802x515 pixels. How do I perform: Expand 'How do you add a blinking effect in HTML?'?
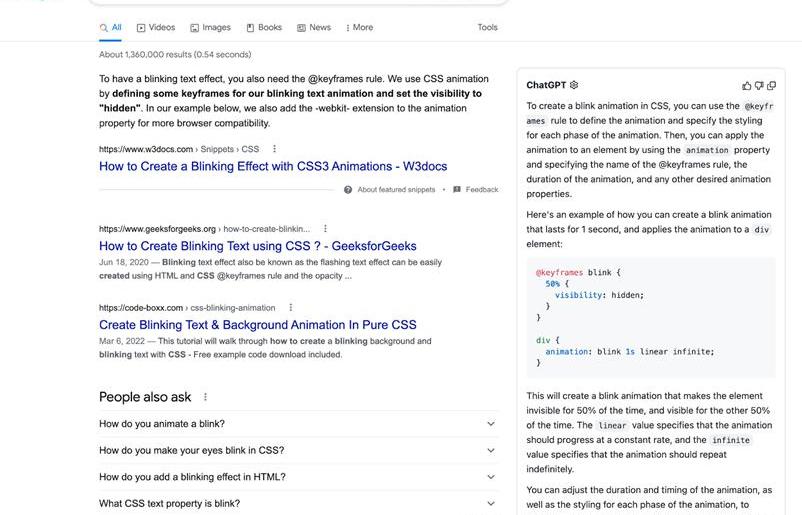point(298,477)
